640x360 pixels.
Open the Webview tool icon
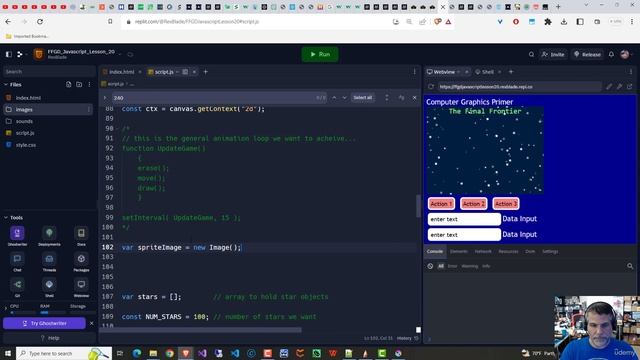click(x=81, y=288)
